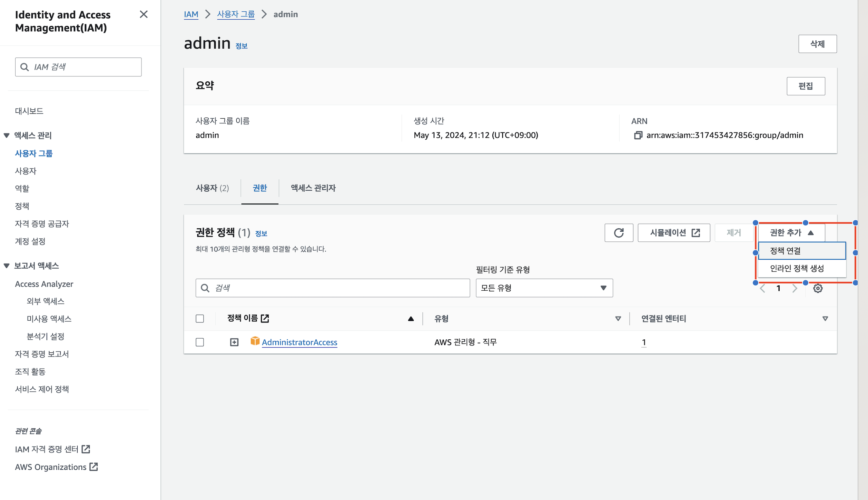Click the ascending sort arrow for policy name

pyautogui.click(x=411, y=319)
